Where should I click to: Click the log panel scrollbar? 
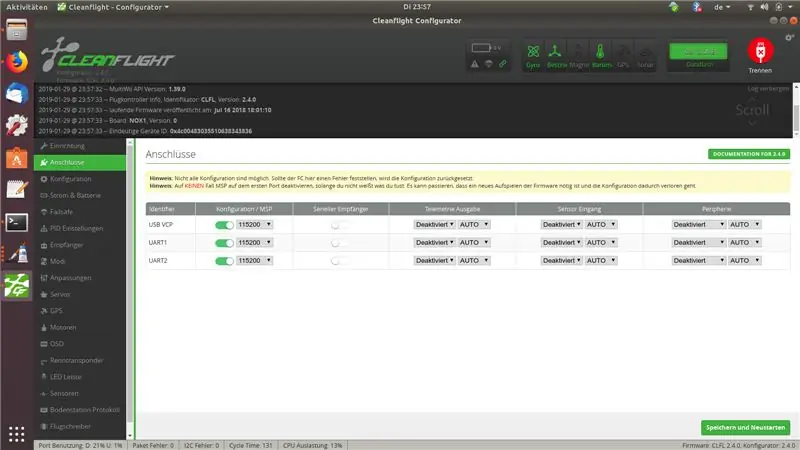point(796,110)
